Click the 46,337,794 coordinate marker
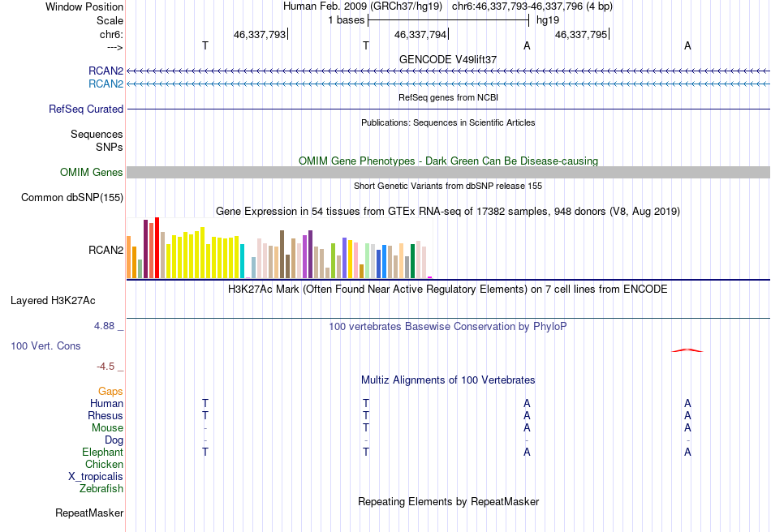 pos(420,34)
